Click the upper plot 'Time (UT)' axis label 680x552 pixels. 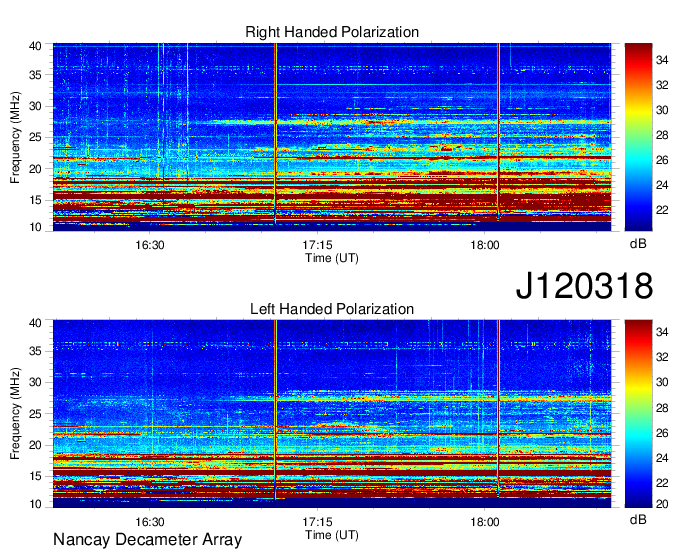[x=332, y=258]
